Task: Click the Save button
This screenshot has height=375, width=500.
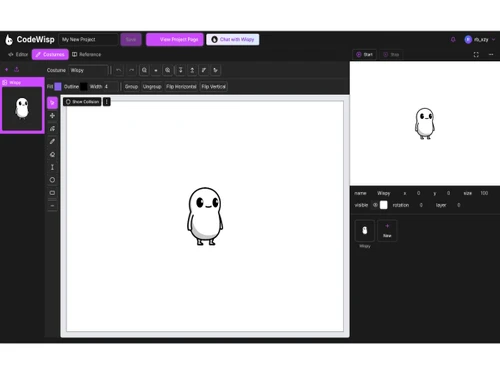Action: (131, 39)
